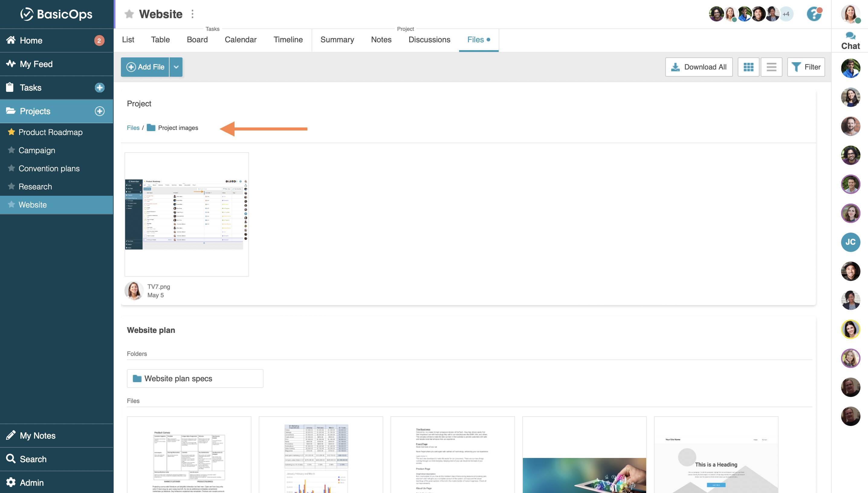
Task: Toggle star on Research project
Action: click(x=11, y=186)
